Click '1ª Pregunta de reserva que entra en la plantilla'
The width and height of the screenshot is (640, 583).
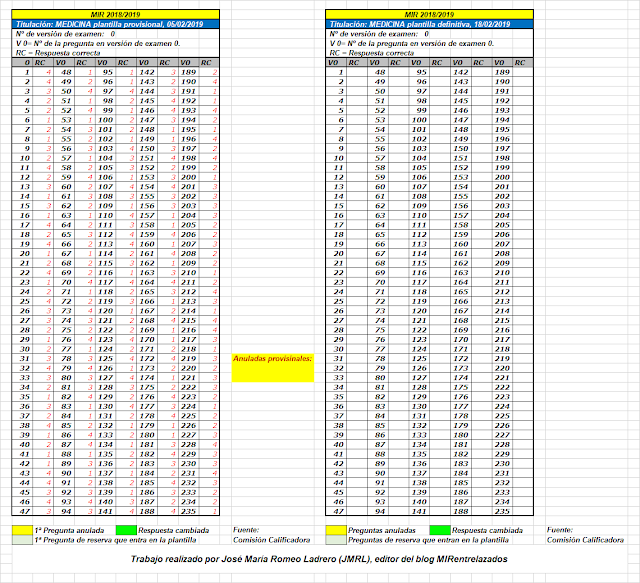click(x=116, y=540)
